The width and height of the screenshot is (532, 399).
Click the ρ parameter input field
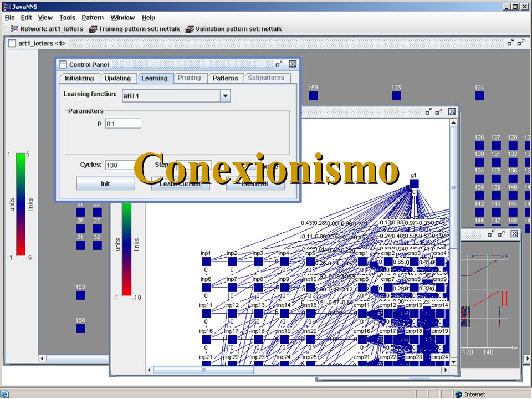click(123, 124)
